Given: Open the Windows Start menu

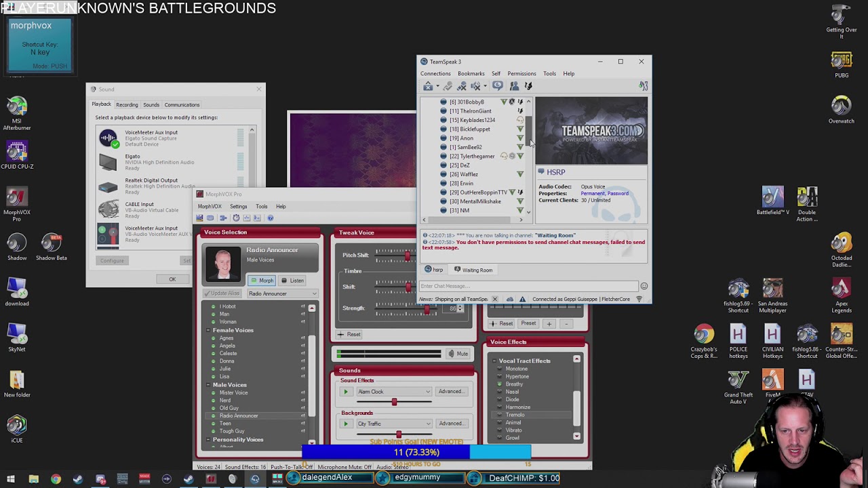Looking at the screenshot, I should pyautogui.click(x=11, y=479).
